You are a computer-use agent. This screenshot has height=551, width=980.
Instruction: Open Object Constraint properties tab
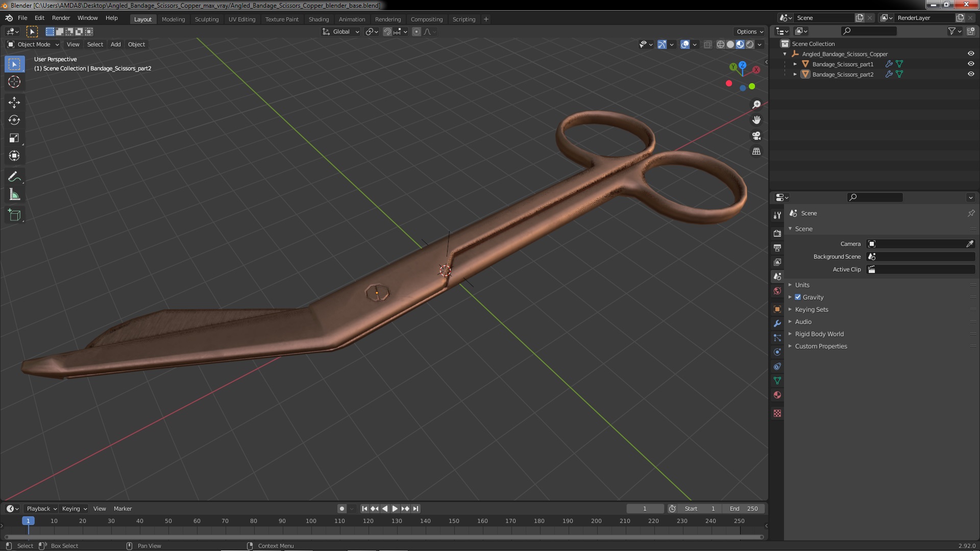point(777,366)
